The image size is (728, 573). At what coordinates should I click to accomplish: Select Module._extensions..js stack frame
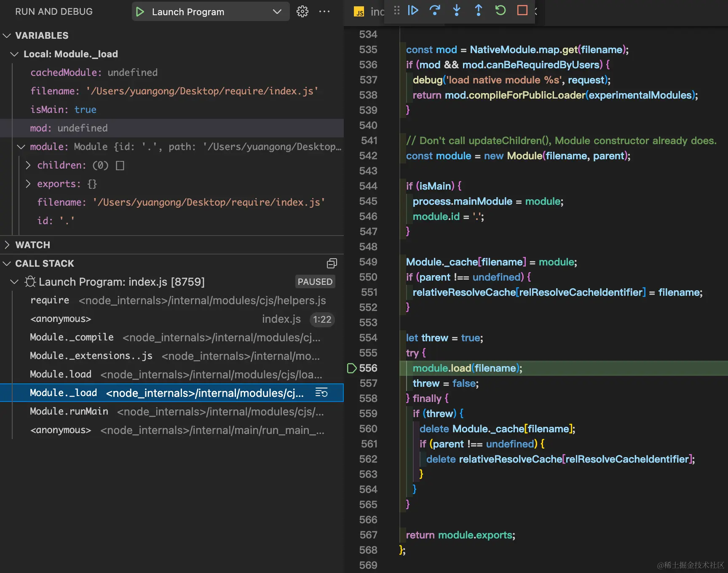coord(172,356)
